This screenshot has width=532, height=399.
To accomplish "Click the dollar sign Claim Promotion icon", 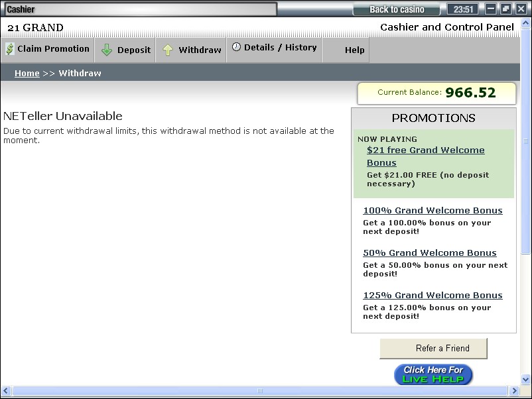I will point(10,49).
